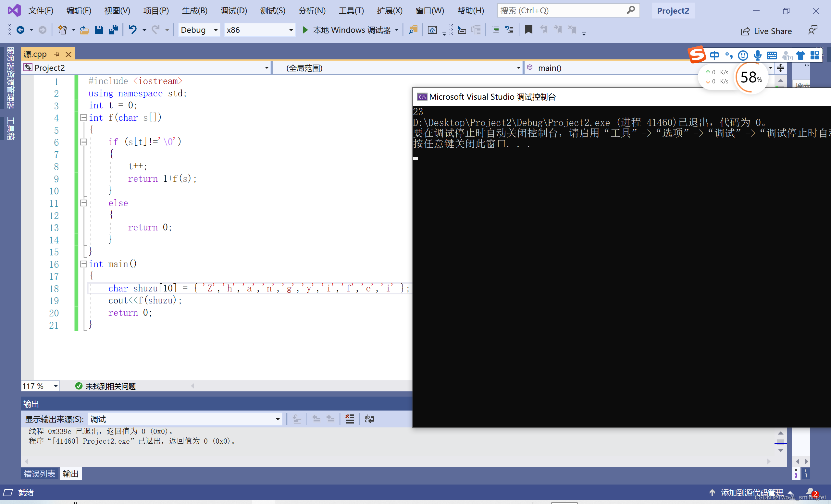
Task: Click the Open File folder icon
Action: click(84, 30)
